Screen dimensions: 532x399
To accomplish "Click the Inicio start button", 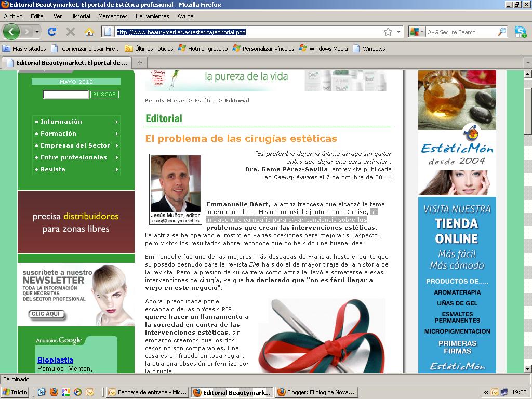I will click(15, 392).
